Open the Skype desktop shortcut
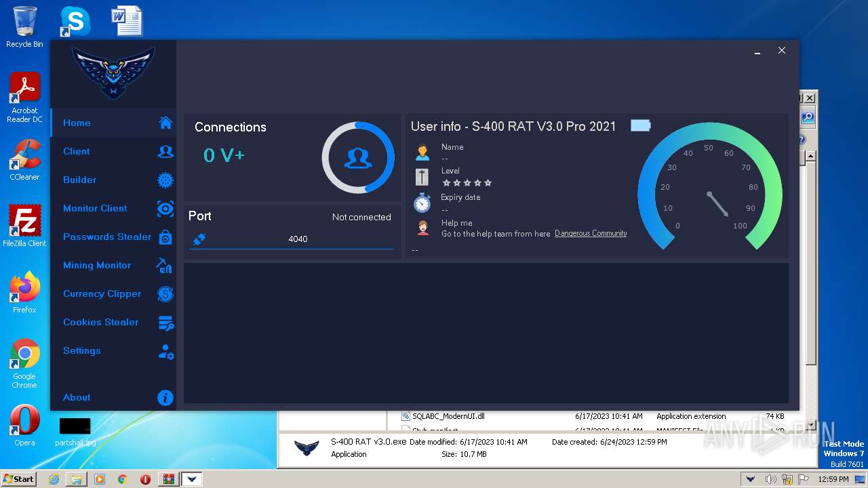This screenshot has width=868, height=488. tap(75, 22)
